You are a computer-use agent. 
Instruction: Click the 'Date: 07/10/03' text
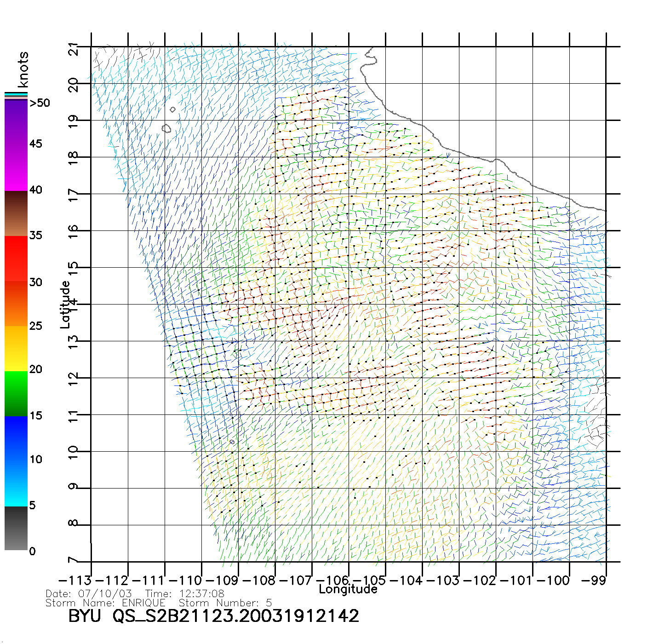[x=89, y=593]
